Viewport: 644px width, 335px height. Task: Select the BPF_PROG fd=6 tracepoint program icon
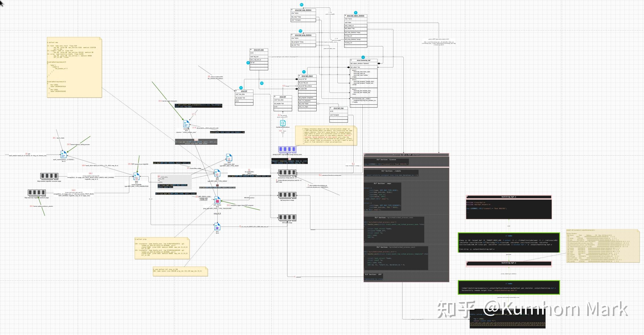(217, 200)
